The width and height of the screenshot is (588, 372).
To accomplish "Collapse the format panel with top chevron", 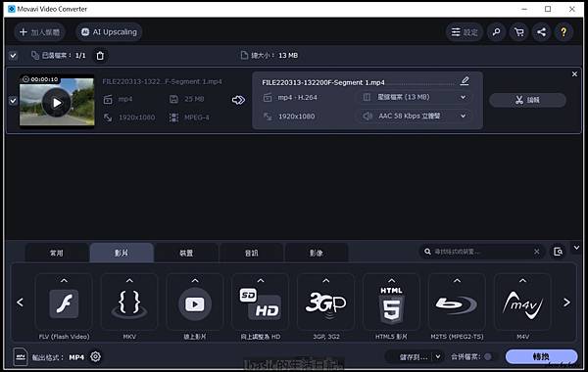I will point(576,248).
